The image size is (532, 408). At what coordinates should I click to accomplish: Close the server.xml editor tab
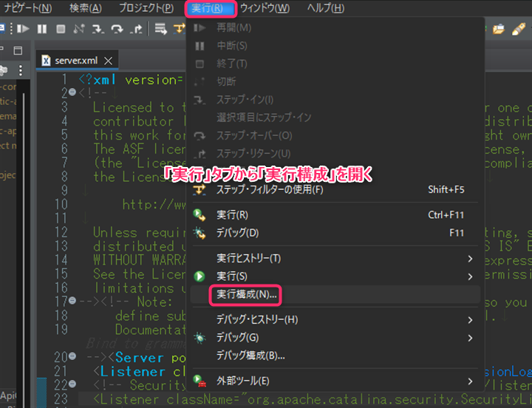[108, 61]
